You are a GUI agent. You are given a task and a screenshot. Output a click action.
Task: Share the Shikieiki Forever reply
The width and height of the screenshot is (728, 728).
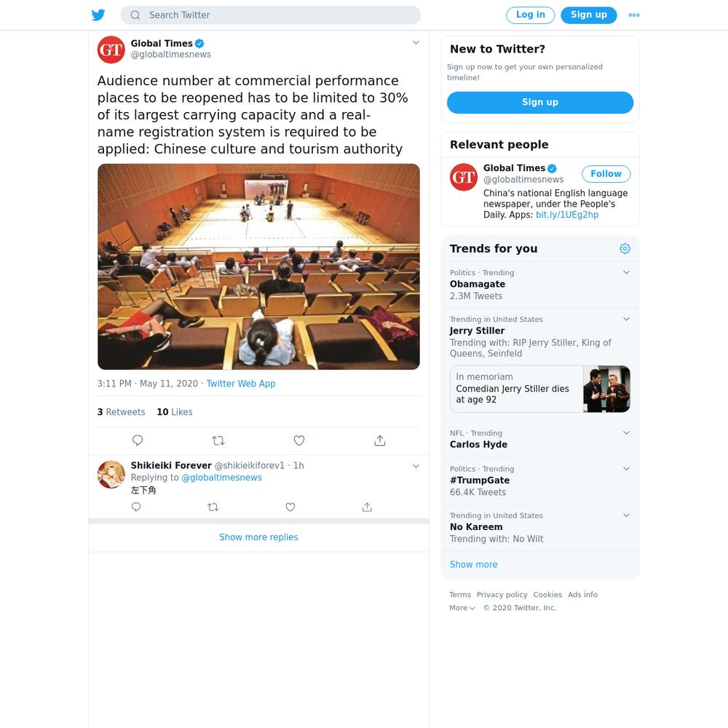(367, 507)
